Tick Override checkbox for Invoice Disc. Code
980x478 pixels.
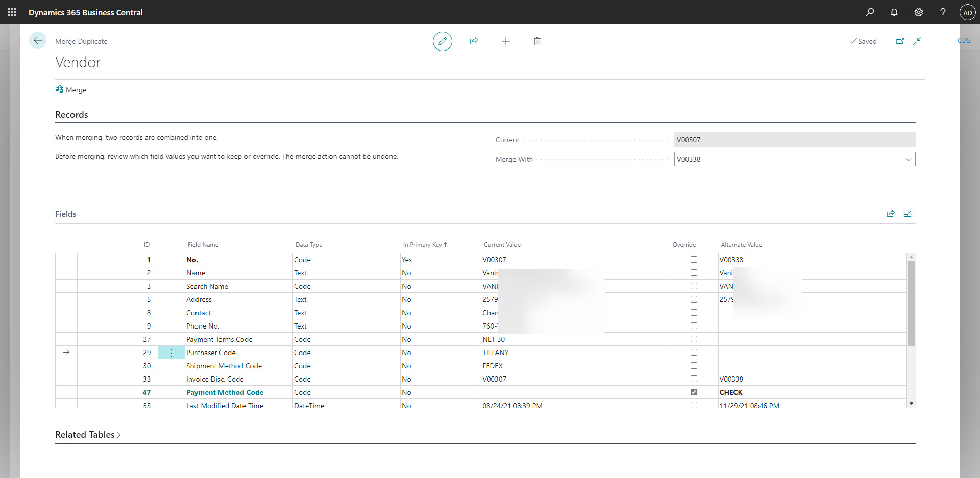coord(694,379)
